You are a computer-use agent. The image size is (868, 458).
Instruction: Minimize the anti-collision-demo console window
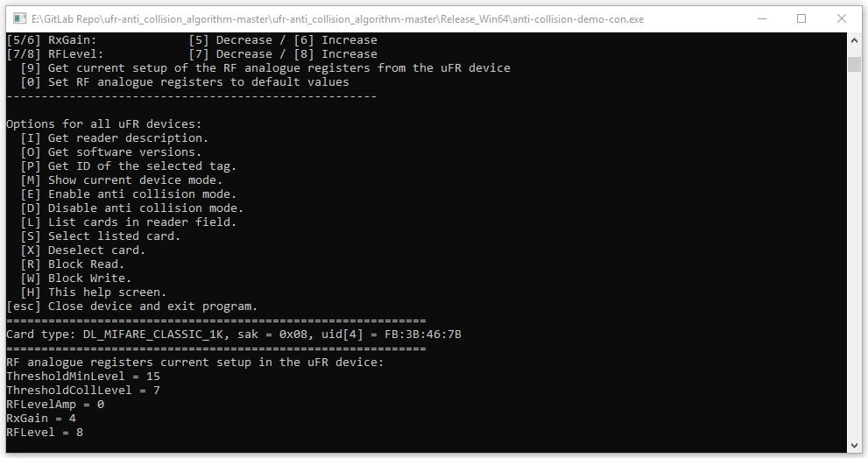pos(762,18)
